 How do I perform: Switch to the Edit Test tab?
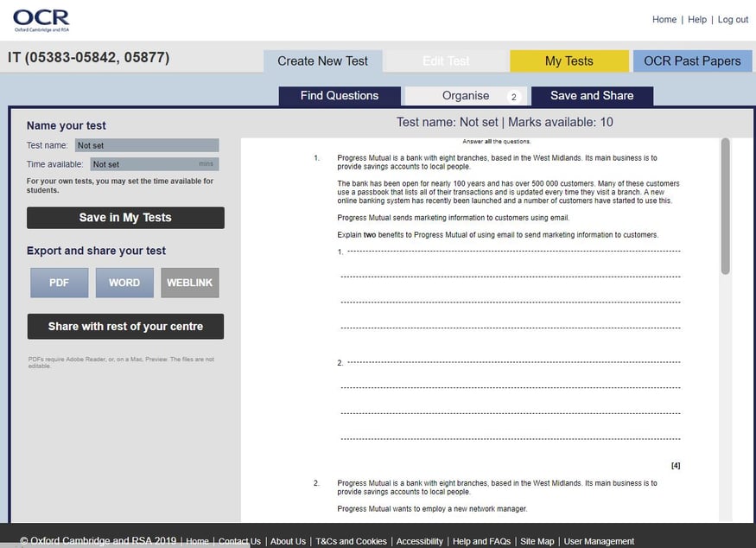click(446, 61)
